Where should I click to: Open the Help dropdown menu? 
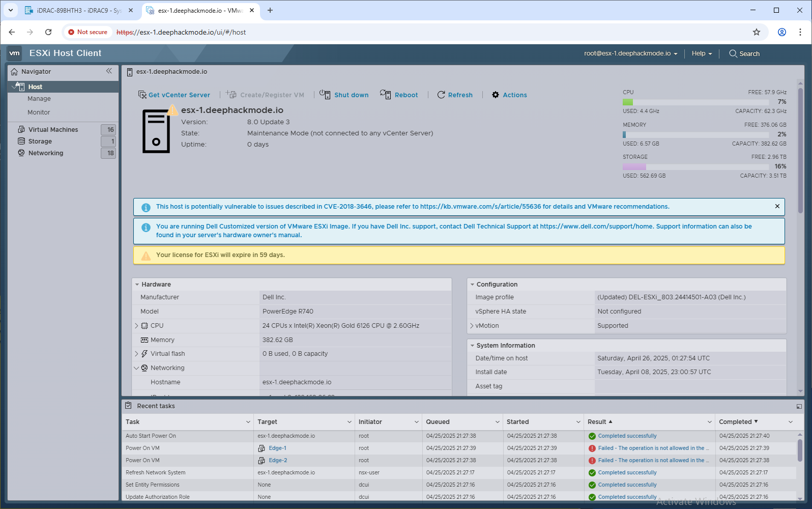(702, 53)
